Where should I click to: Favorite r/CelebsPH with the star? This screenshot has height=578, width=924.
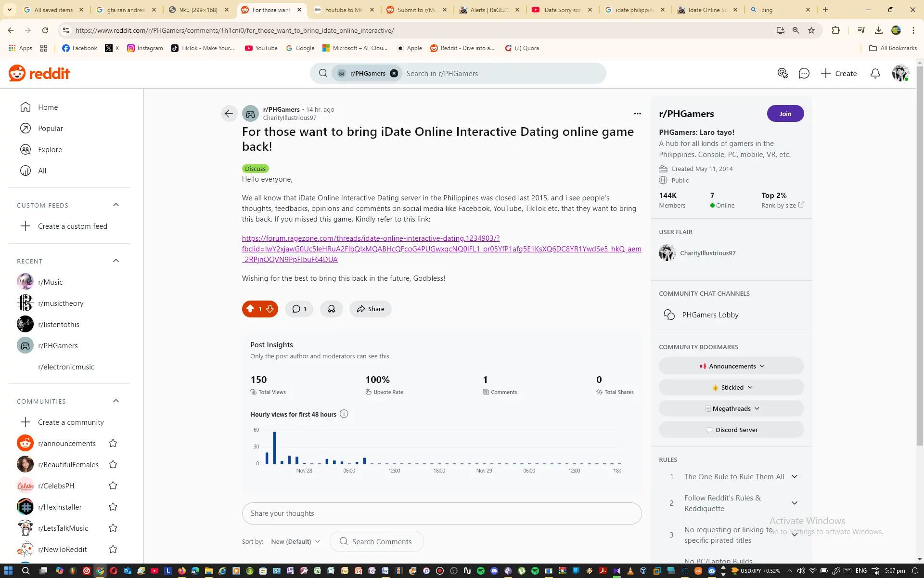tap(113, 486)
